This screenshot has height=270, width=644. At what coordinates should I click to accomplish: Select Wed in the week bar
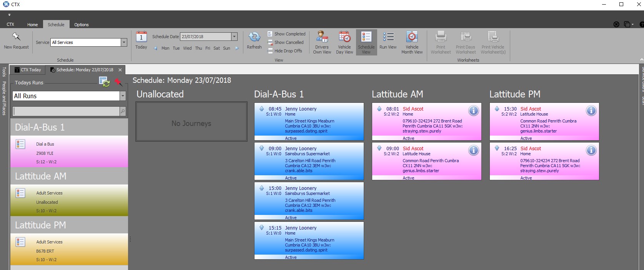[187, 48]
